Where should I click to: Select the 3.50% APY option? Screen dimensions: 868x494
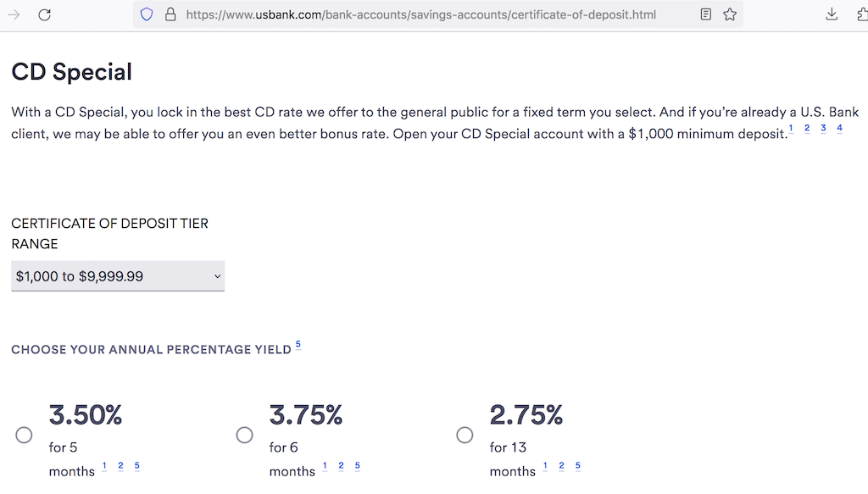24,435
